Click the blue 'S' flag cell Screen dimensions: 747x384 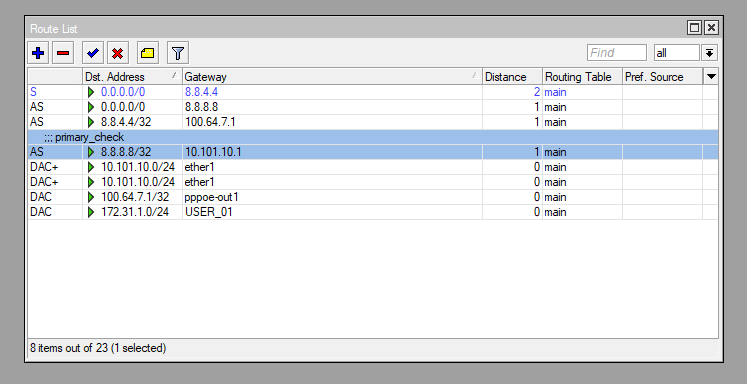pos(55,92)
